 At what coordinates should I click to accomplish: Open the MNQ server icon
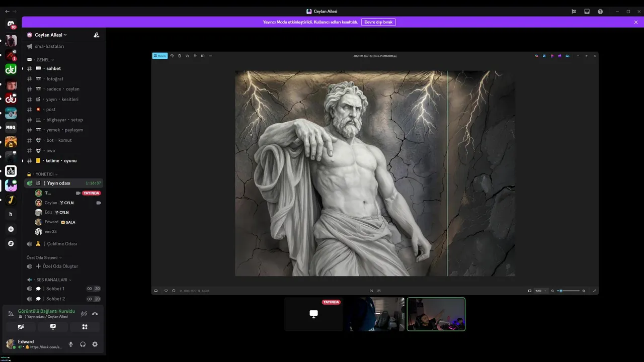[11, 127]
